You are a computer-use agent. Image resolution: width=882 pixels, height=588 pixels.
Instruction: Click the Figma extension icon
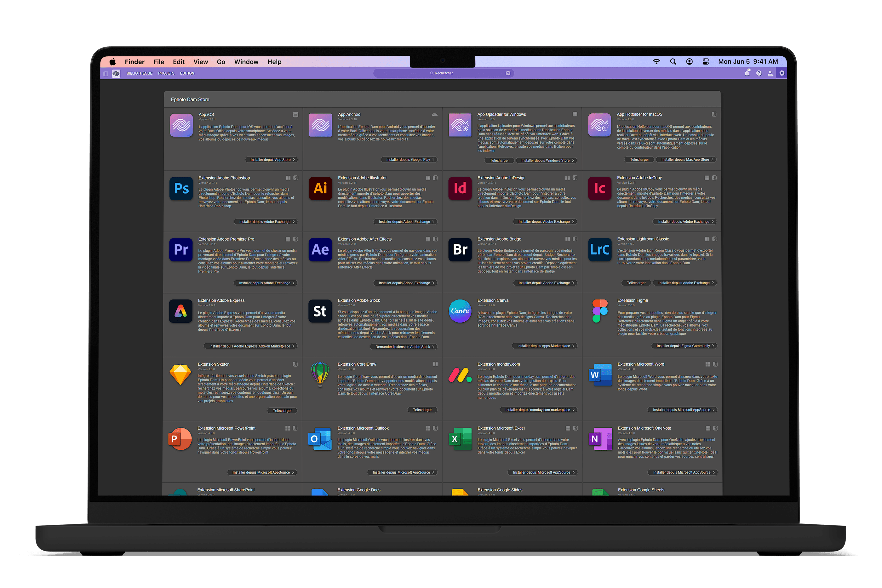(600, 310)
